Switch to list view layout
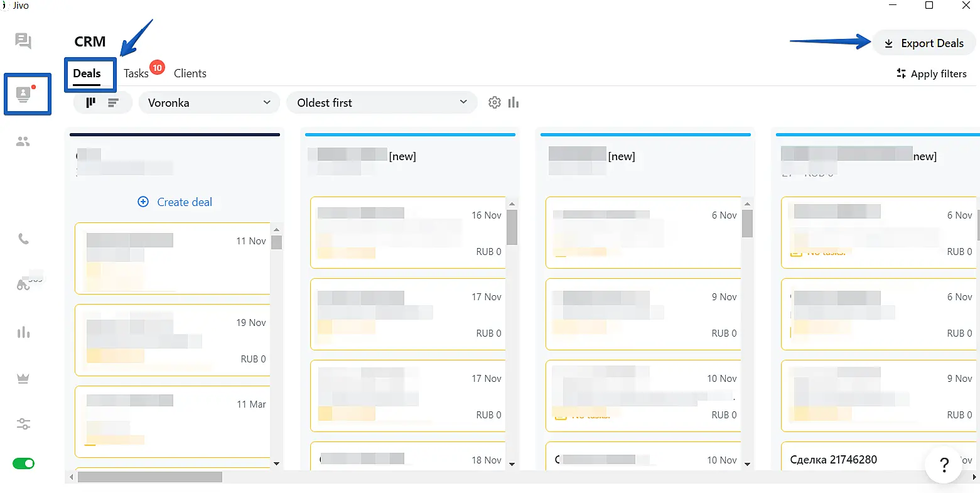 click(113, 102)
